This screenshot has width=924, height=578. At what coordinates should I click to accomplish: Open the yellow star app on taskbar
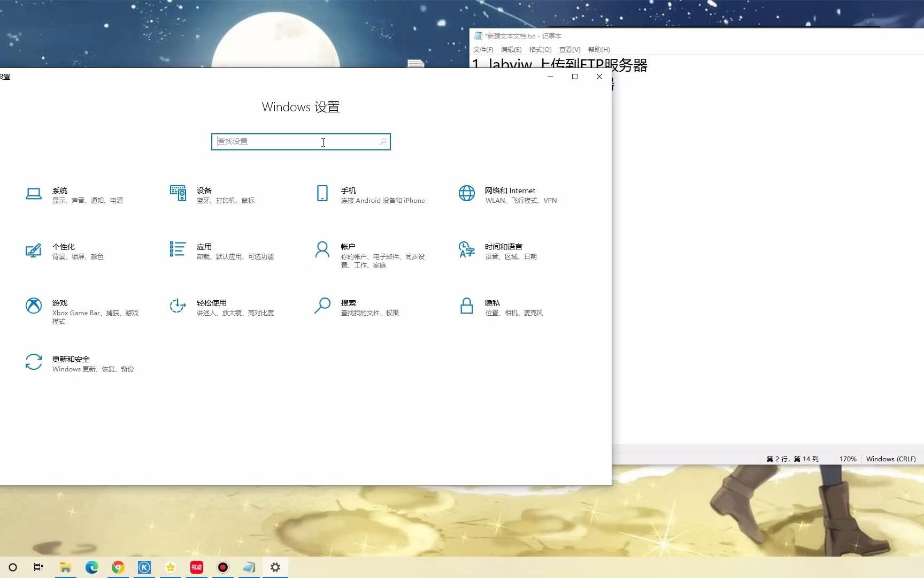point(170,567)
